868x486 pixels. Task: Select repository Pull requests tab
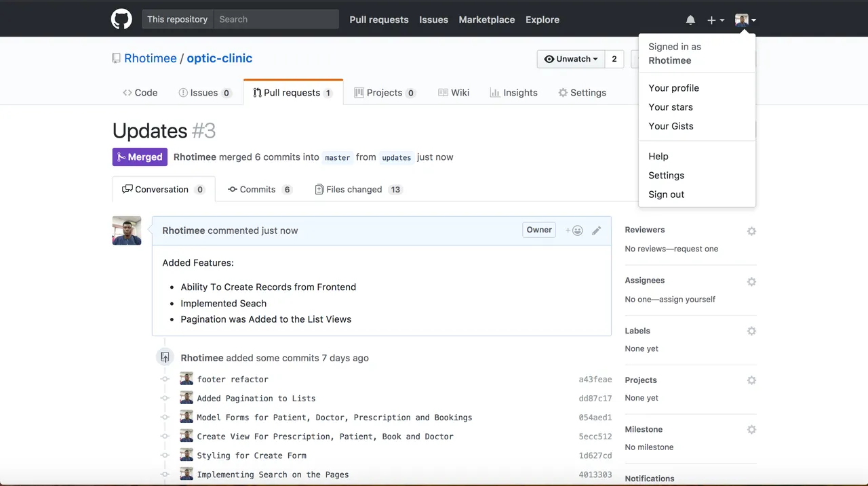coord(293,93)
